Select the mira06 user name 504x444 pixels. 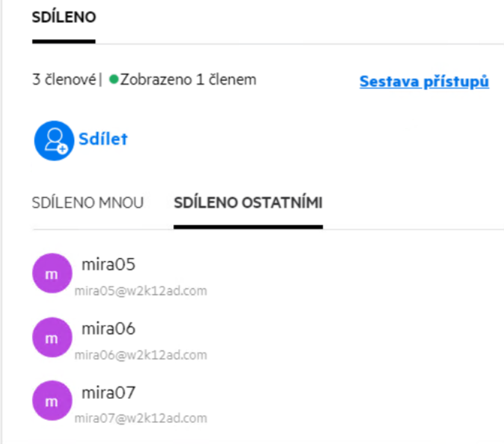108,329
